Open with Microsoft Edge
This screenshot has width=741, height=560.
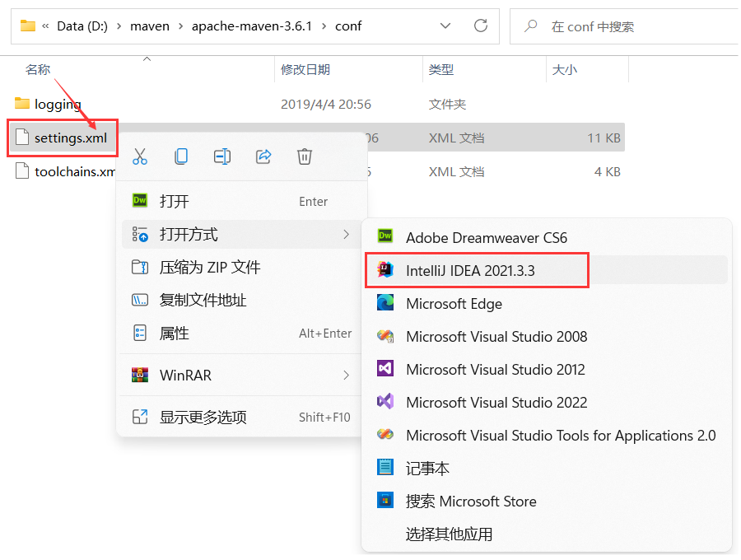[x=547, y=303]
